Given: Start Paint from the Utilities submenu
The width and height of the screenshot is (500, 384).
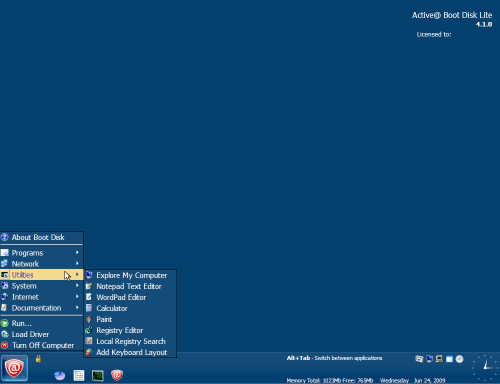Looking at the screenshot, I should (x=130, y=319).
